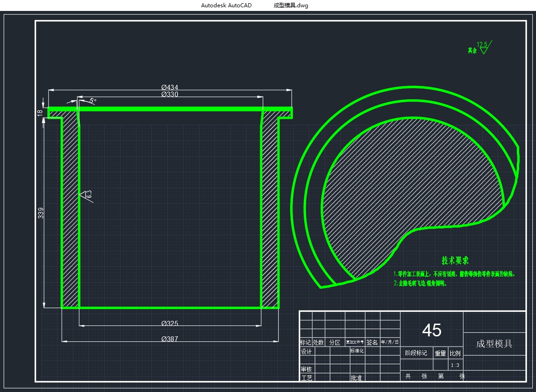The width and height of the screenshot is (536, 392).
Task: Click the 工艺 row label
Action: [307, 378]
